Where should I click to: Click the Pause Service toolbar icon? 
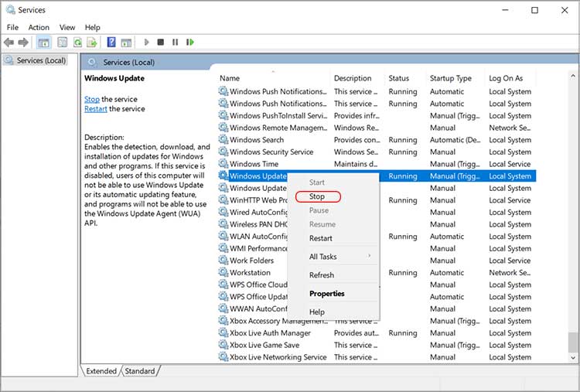pyautogui.click(x=175, y=43)
